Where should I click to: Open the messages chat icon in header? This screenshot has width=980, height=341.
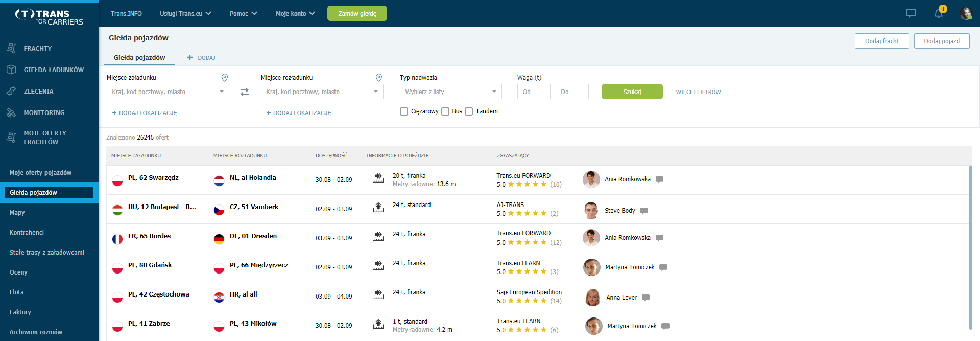coord(911,13)
